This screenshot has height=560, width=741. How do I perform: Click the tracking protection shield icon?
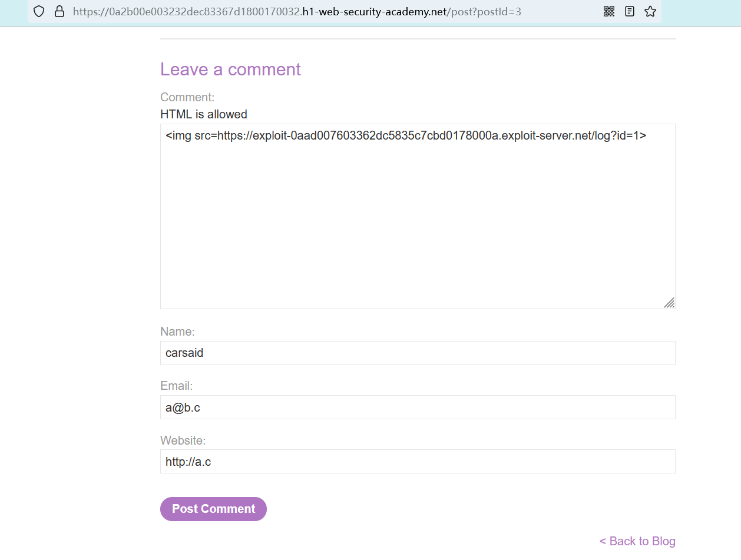click(39, 11)
